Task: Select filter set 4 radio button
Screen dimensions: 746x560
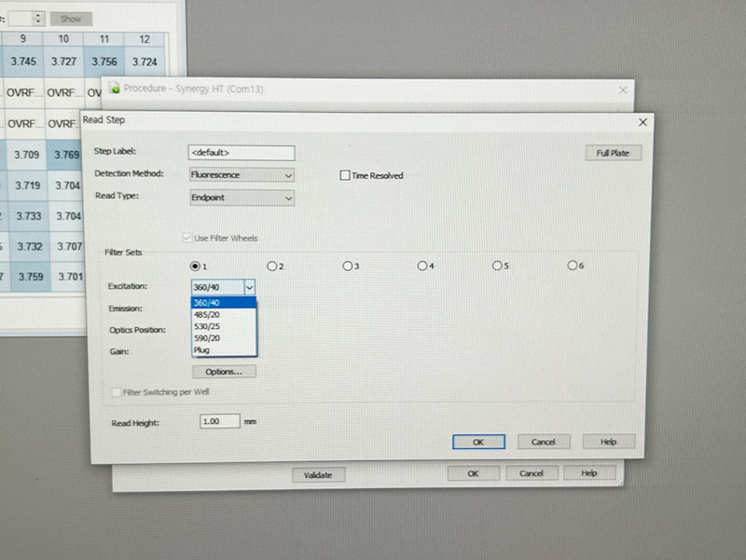Action: point(422,266)
